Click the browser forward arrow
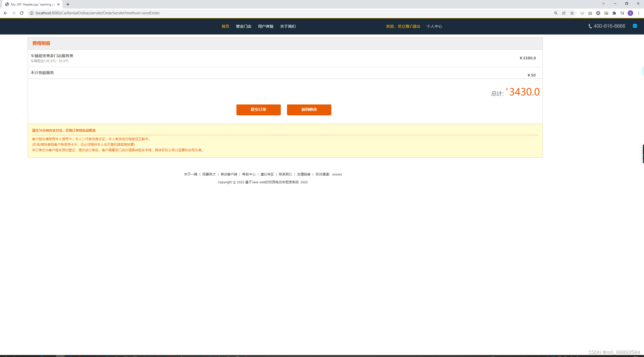 coord(14,13)
